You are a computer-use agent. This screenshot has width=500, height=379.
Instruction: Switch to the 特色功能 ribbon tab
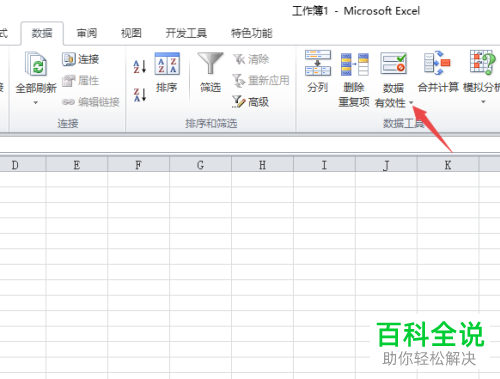tap(252, 33)
